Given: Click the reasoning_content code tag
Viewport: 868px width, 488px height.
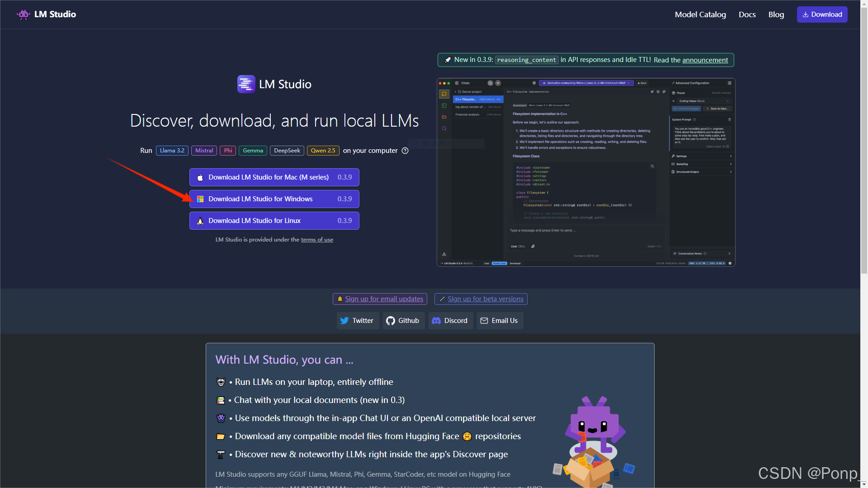Looking at the screenshot, I should (x=527, y=60).
